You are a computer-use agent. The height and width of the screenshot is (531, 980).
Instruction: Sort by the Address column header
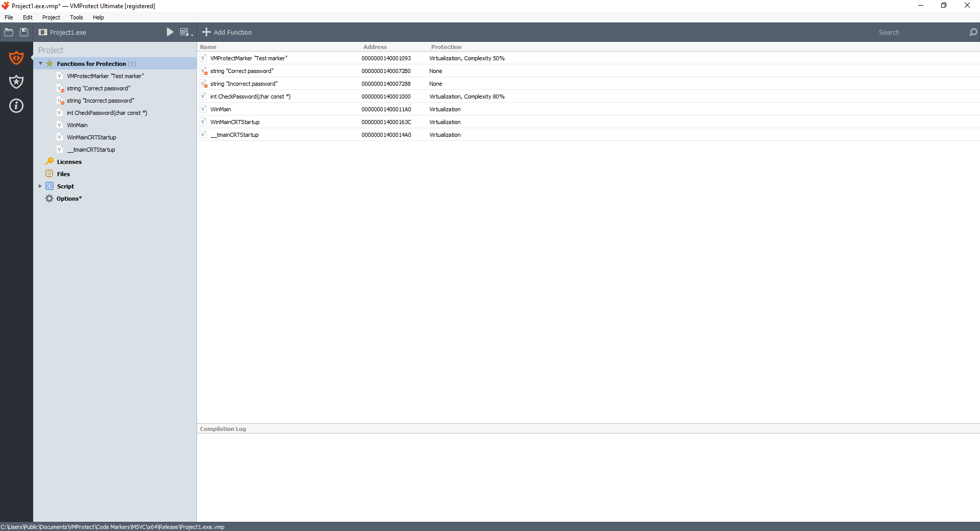click(375, 47)
